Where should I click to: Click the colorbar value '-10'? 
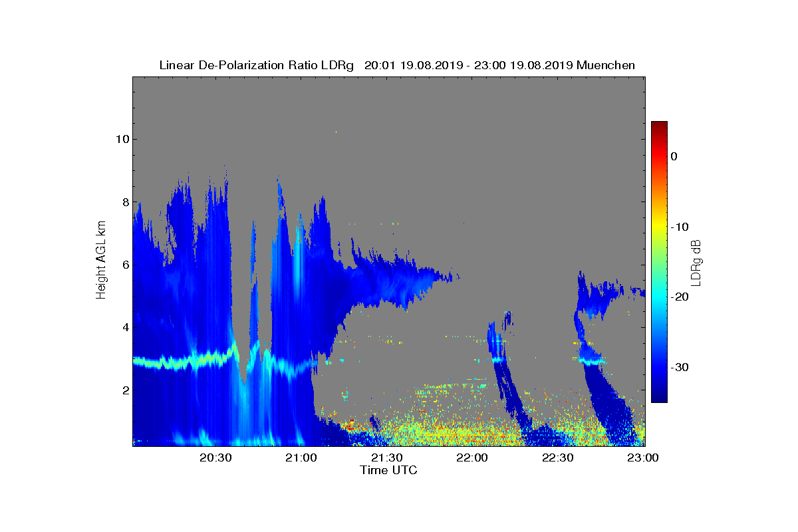tap(679, 227)
